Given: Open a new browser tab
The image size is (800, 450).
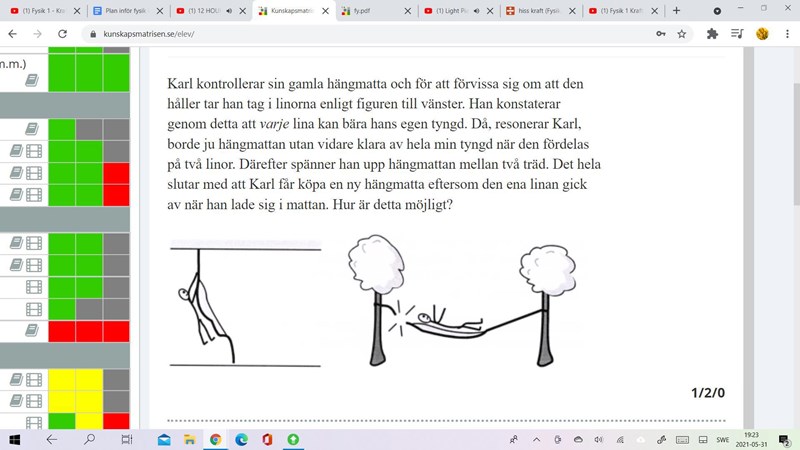Looking at the screenshot, I should tap(676, 10).
